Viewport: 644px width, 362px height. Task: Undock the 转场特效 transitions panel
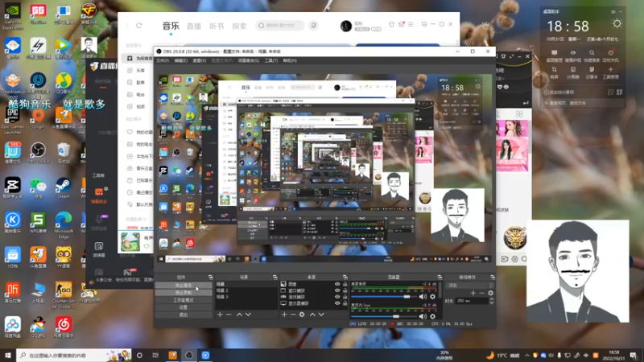(x=493, y=278)
